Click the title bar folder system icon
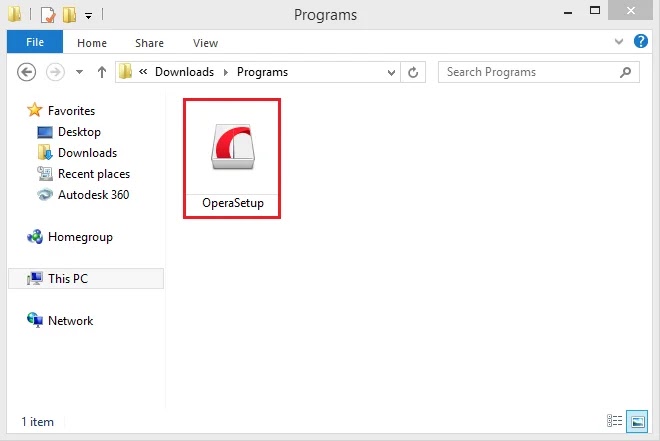 [14, 14]
